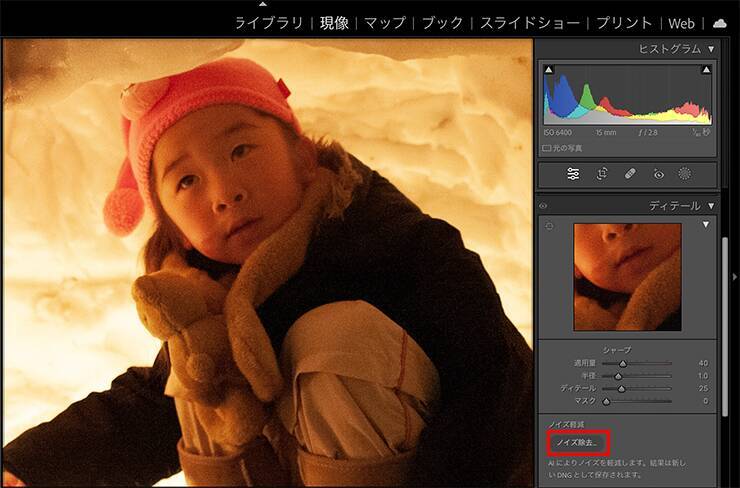This screenshot has width=740, height=488.
Task: Click the detail zoom preview thumbnail
Action: click(627, 277)
